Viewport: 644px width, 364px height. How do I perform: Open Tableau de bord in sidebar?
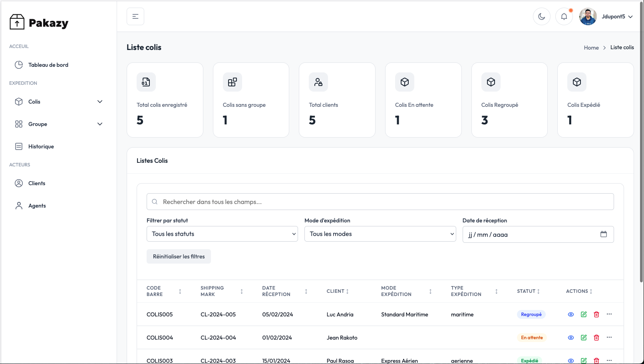click(48, 65)
